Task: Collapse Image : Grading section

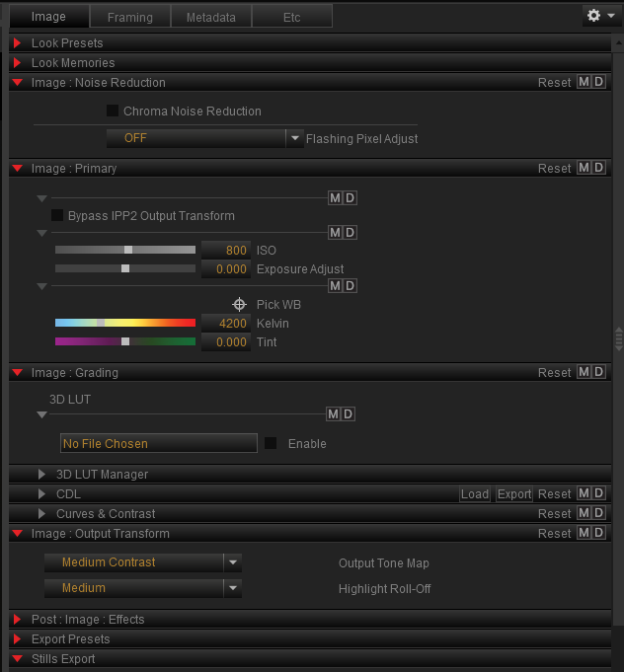Action: (17, 372)
